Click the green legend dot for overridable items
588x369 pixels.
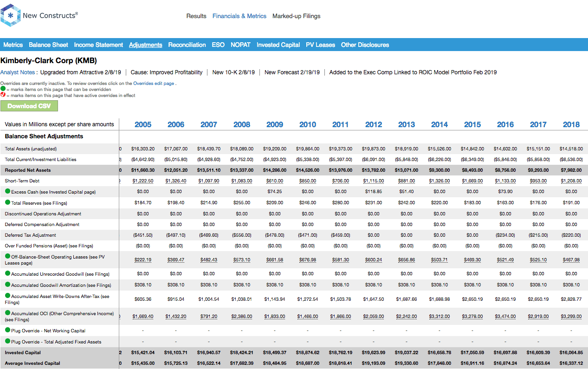click(3, 89)
